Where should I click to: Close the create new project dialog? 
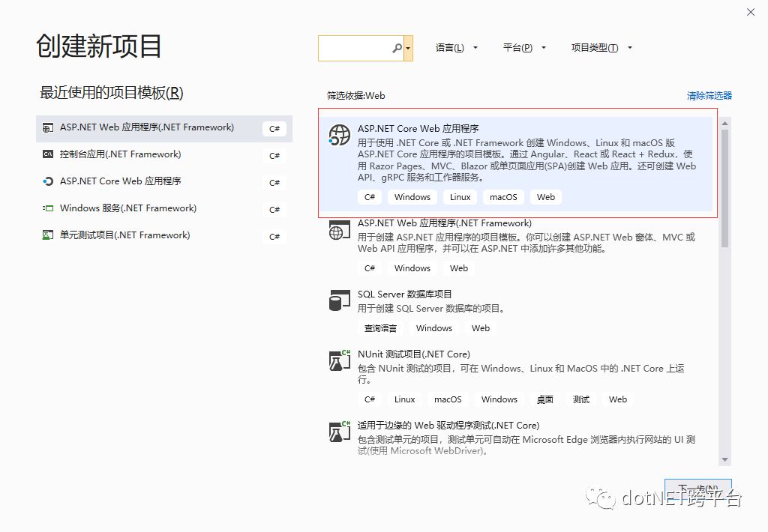point(750,12)
